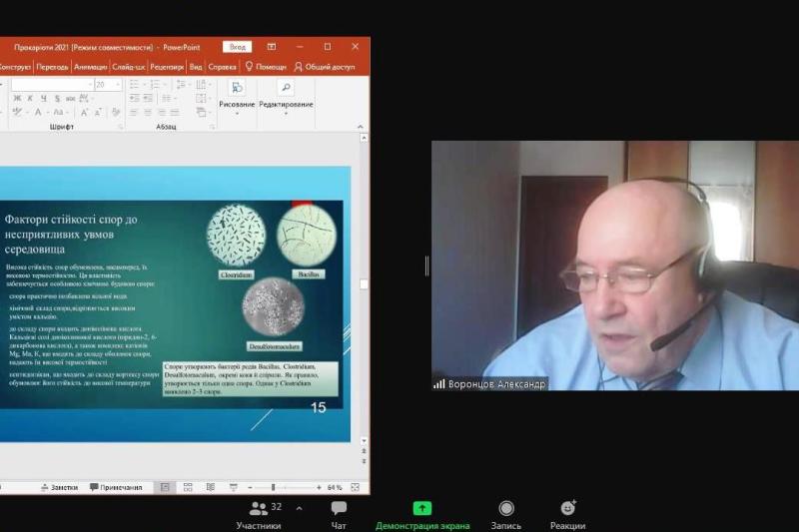Image resolution: width=799 pixels, height=532 pixels.
Task: Toggle bulleted list
Action: coord(136,85)
